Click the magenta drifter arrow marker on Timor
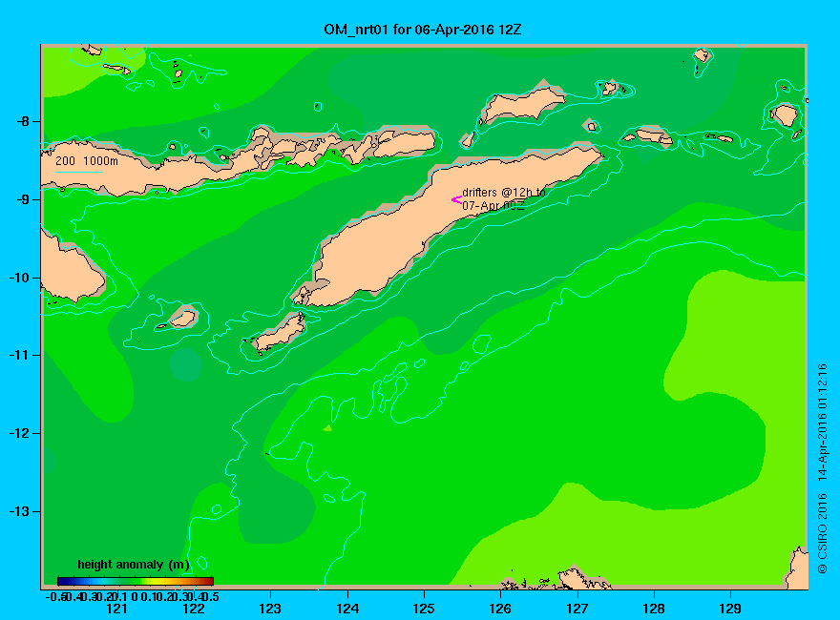This screenshot has width=840, height=620. 456,200
